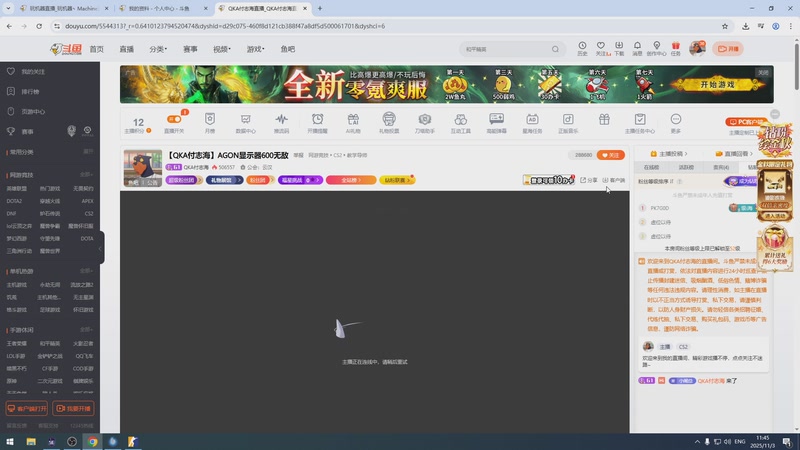The width and height of the screenshot is (800, 450).
Task: Go to 赛事 in top navigation
Action: pyautogui.click(x=190, y=49)
